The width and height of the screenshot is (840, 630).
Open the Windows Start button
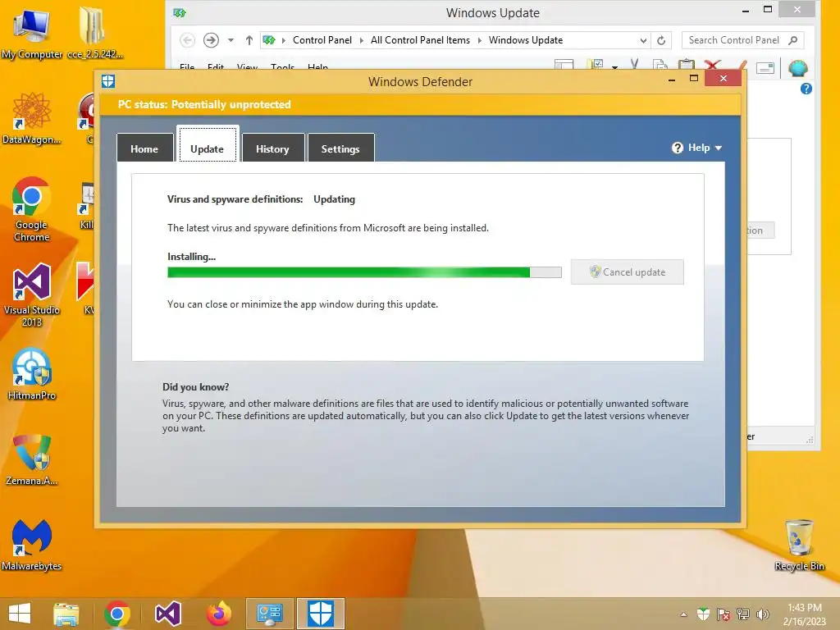tap(20, 614)
